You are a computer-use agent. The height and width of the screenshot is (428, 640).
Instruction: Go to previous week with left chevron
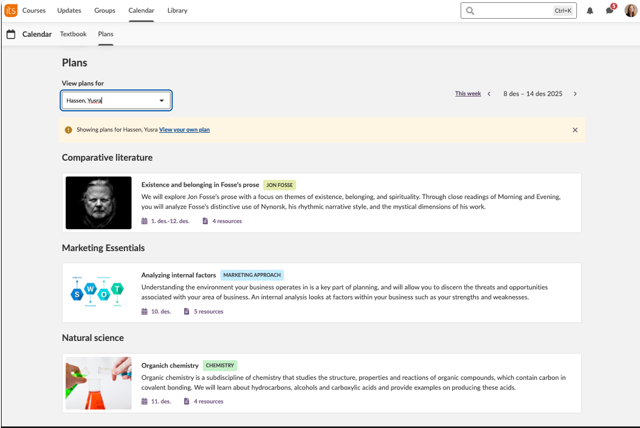click(x=489, y=94)
